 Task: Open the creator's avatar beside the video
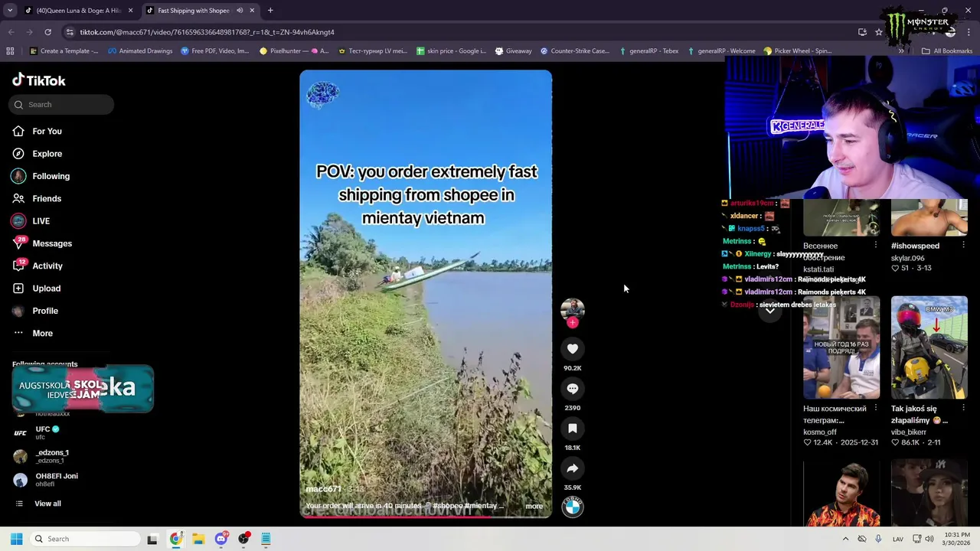(x=572, y=309)
